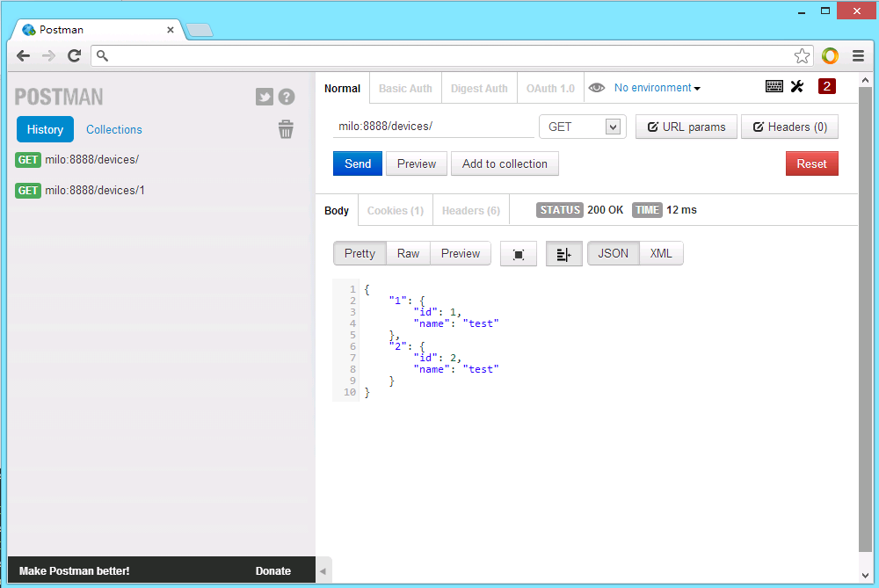Open the GET method dropdown

tap(583, 127)
